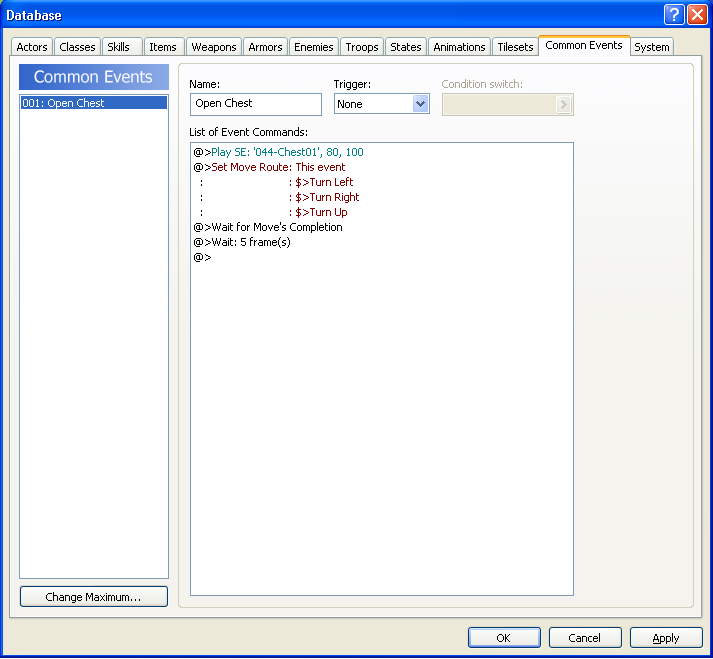Select the Items tab
The width and height of the screenshot is (713, 659).
coord(163,47)
